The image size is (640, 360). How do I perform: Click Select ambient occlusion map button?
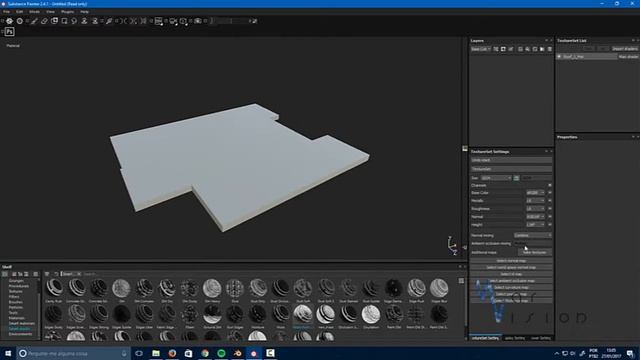[x=511, y=281]
